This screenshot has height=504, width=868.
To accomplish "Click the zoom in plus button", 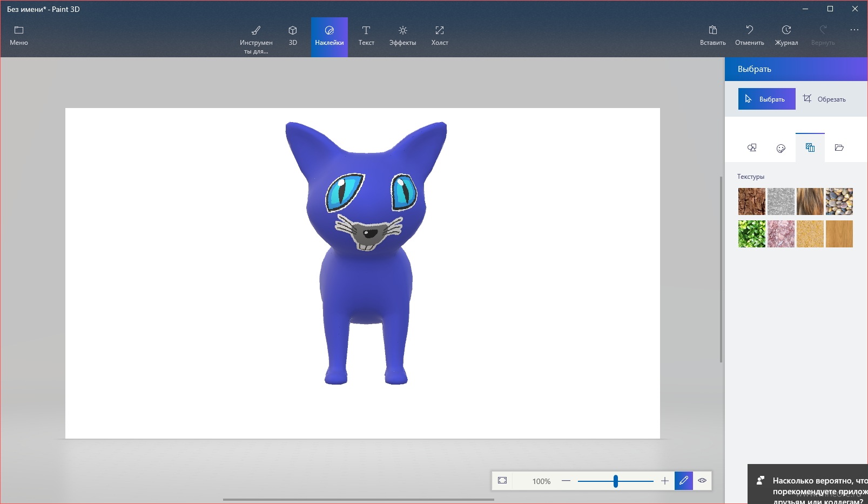I will click(665, 481).
